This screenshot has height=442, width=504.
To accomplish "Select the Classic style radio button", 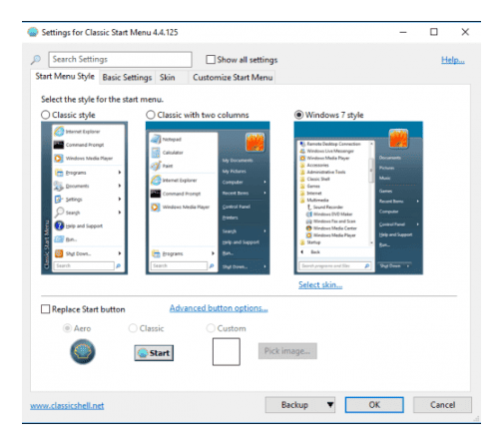I will 46,115.
